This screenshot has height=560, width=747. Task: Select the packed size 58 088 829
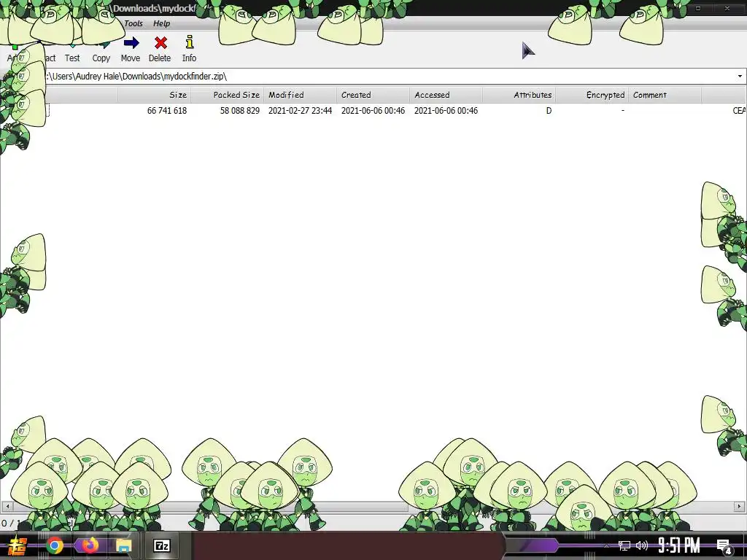(x=239, y=111)
